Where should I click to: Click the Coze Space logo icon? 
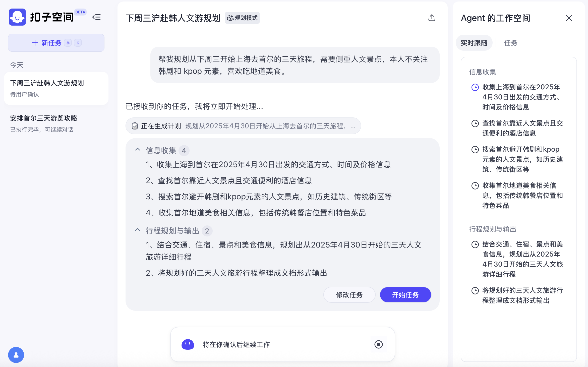click(x=17, y=17)
